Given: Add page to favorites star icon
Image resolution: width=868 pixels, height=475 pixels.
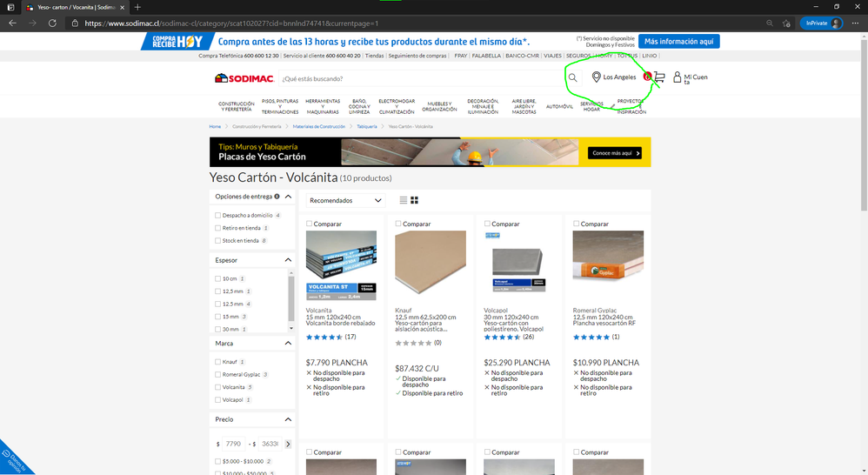Looking at the screenshot, I should coord(786,23).
